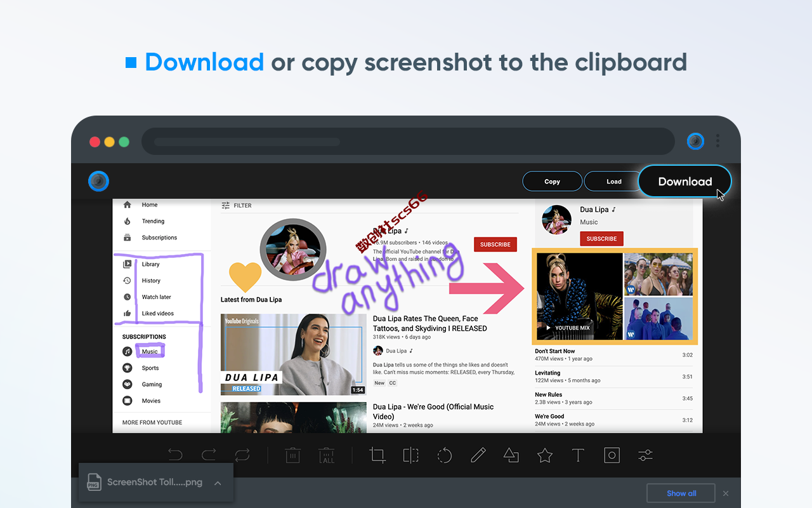Open the Filter sliders tool
812x508 pixels.
coord(645,455)
